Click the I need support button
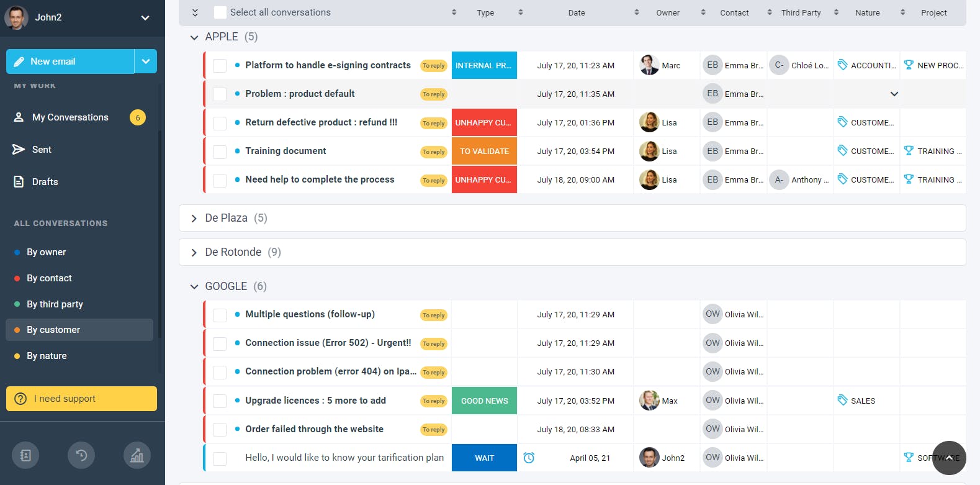This screenshot has width=980, height=485. 81,399
